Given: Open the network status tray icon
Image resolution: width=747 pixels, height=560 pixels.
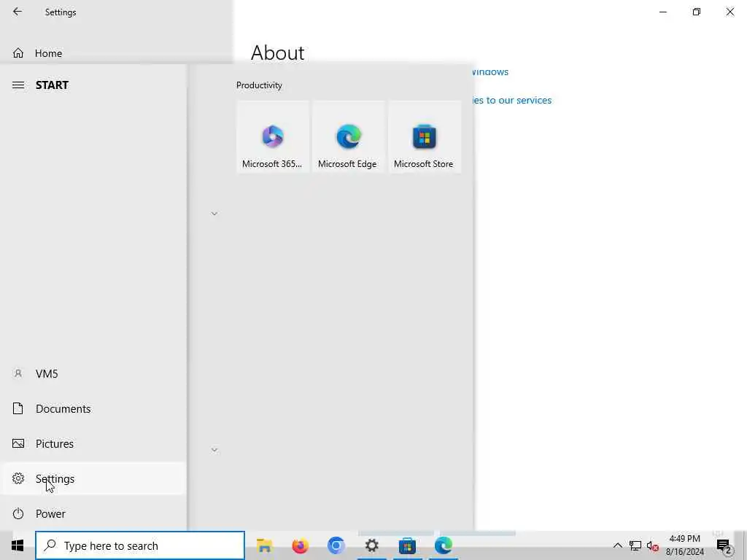Looking at the screenshot, I should click(x=635, y=545).
